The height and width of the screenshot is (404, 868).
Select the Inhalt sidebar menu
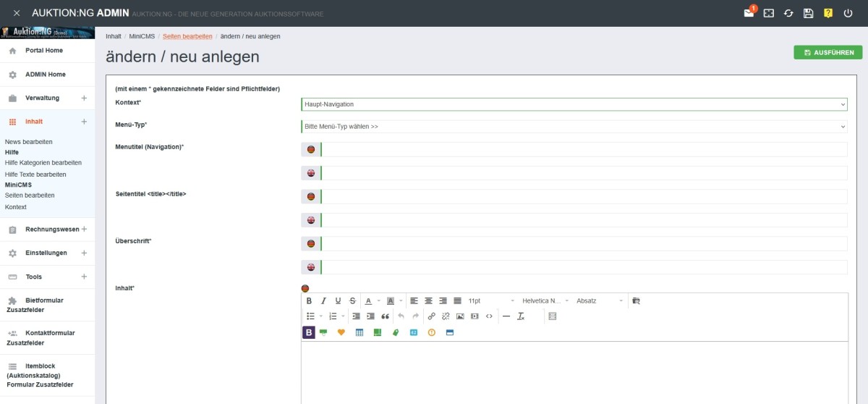tap(47, 122)
